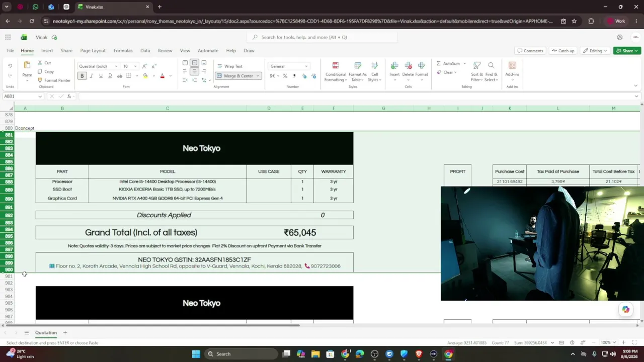Click the green Share button

coord(627,51)
